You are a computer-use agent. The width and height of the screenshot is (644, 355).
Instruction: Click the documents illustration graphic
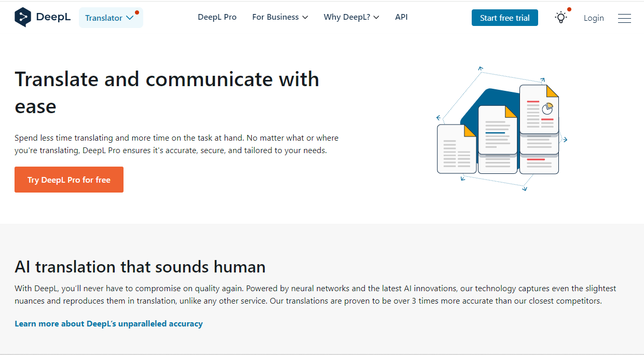click(501, 129)
